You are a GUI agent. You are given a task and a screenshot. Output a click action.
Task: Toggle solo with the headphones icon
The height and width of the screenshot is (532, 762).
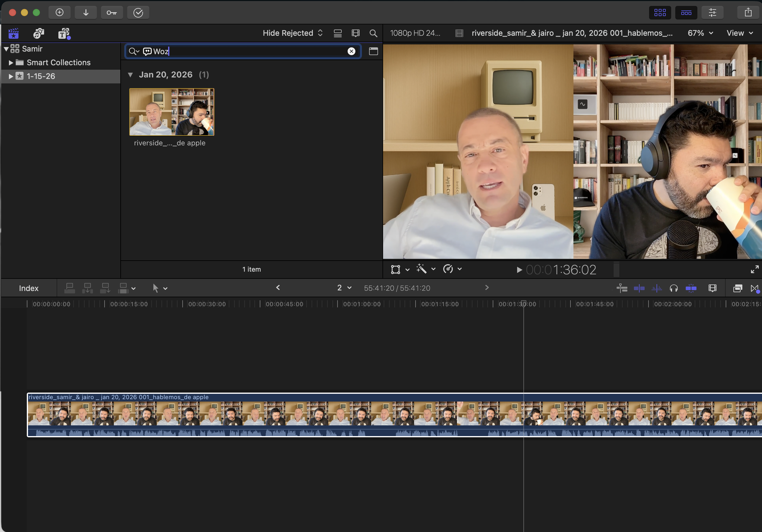(x=674, y=288)
